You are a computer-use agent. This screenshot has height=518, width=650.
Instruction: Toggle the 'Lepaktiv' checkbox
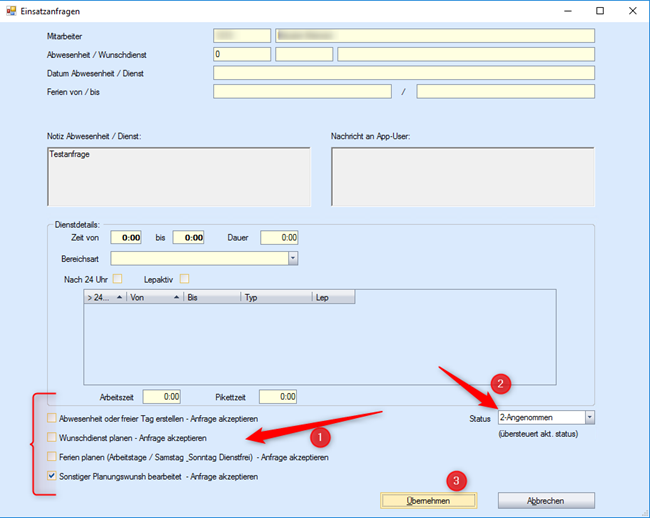click(184, 278)
